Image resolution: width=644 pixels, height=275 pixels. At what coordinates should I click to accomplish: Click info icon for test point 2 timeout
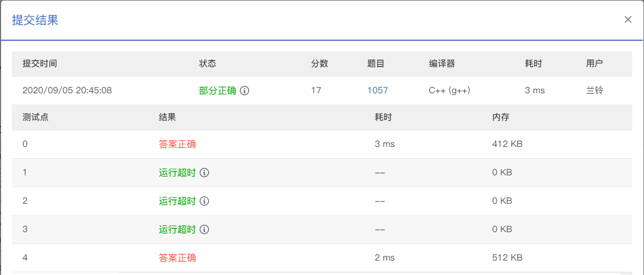[x=204, y=201]
